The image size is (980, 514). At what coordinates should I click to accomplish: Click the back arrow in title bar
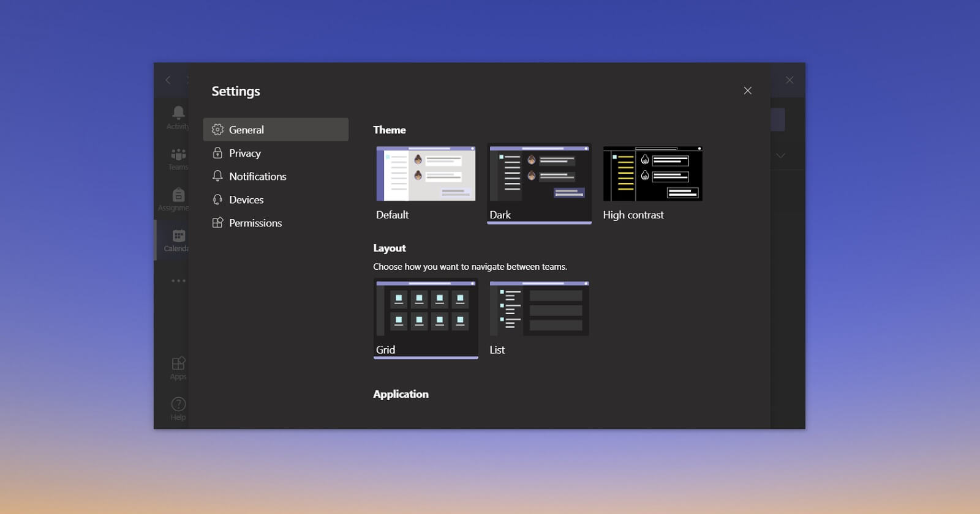point(168,80)
